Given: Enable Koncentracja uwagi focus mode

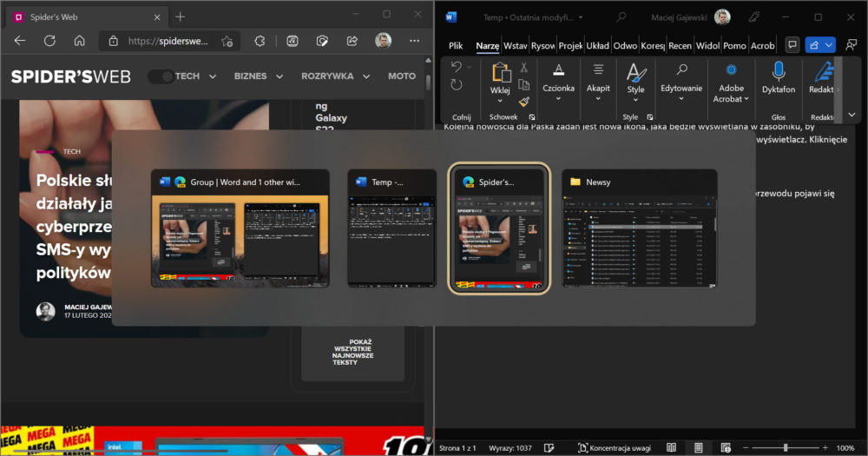Looking at the screenshot, I should [x=614, y=447].
